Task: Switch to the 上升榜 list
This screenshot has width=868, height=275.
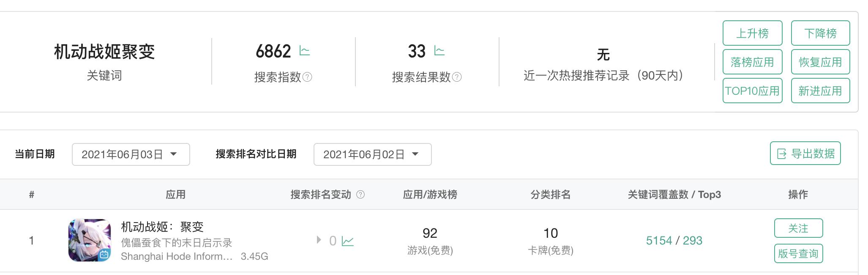Action: (x=752, y=33)
